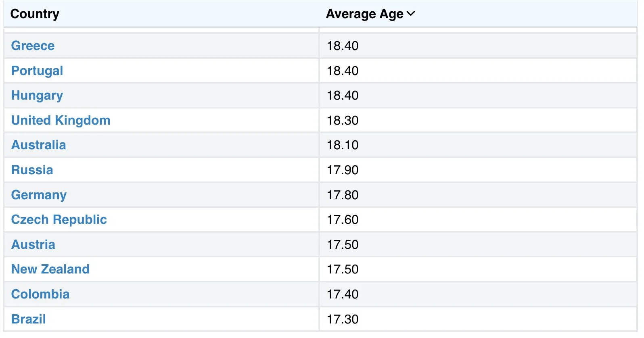Click Greece's 18.40 average age cell

coord(343,46)
